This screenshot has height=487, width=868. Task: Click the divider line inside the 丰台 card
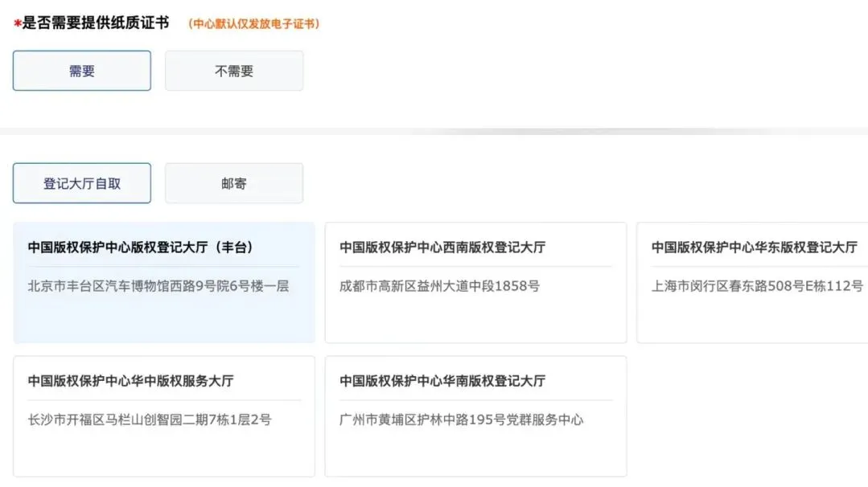tap(163, 266)
